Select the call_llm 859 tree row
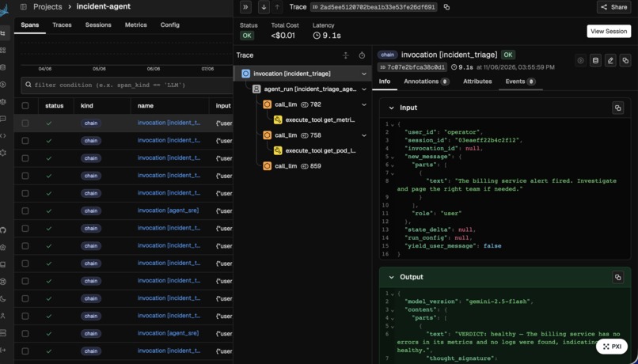The height and width of the screenshot is (364, 638). (x=302, y=166)
